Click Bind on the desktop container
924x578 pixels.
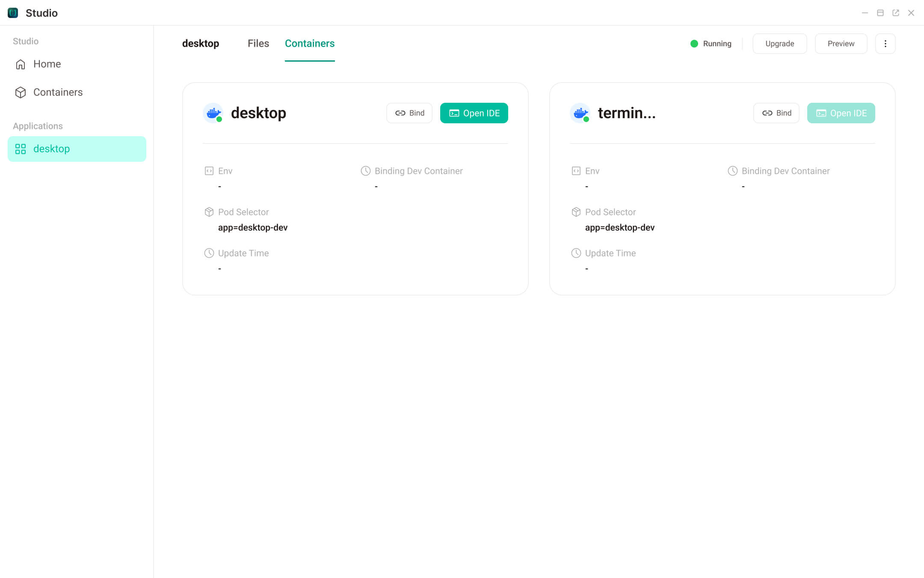click(409, 113)
